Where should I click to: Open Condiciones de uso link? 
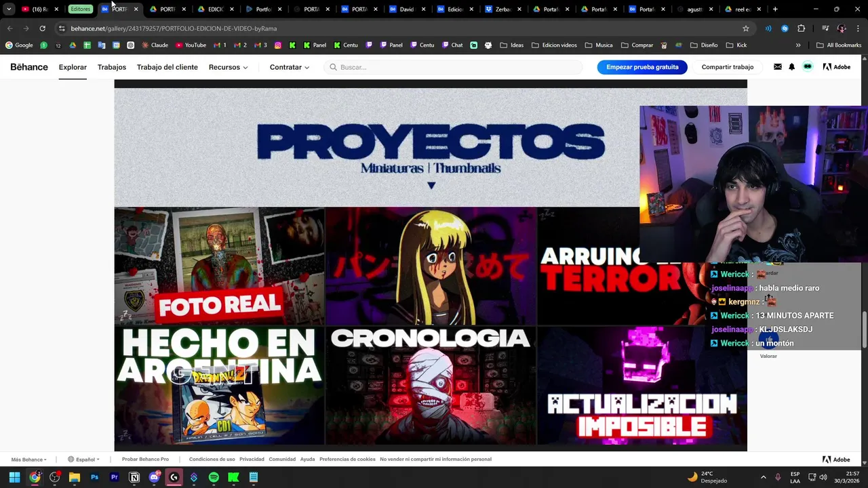tap(212, 460)
